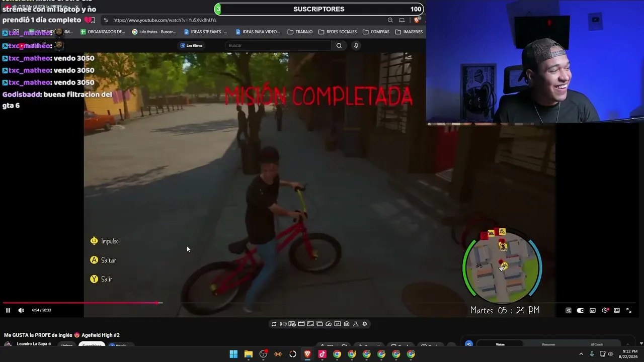Show hidden system tray icons

click(581, 354)
